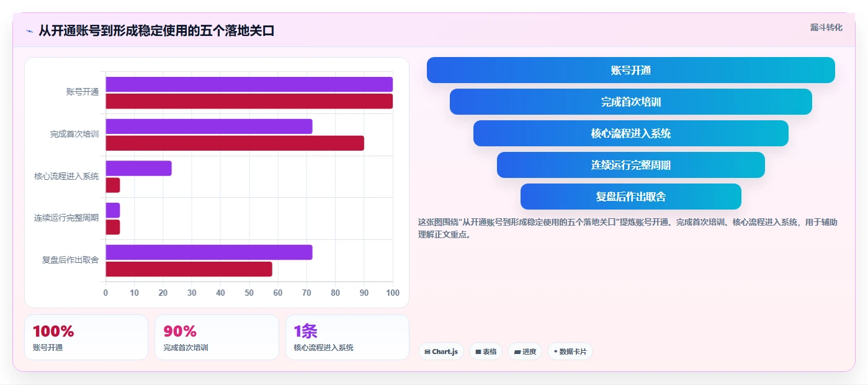
Task: Click the 完成首次培训 y-axis label
Action: [x=74, y=134]
